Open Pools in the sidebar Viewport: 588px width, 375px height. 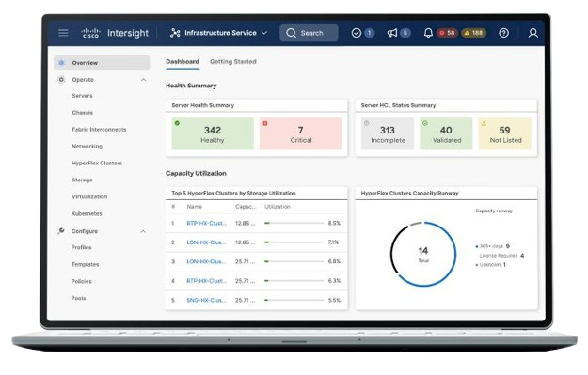(x=78, y=298)
